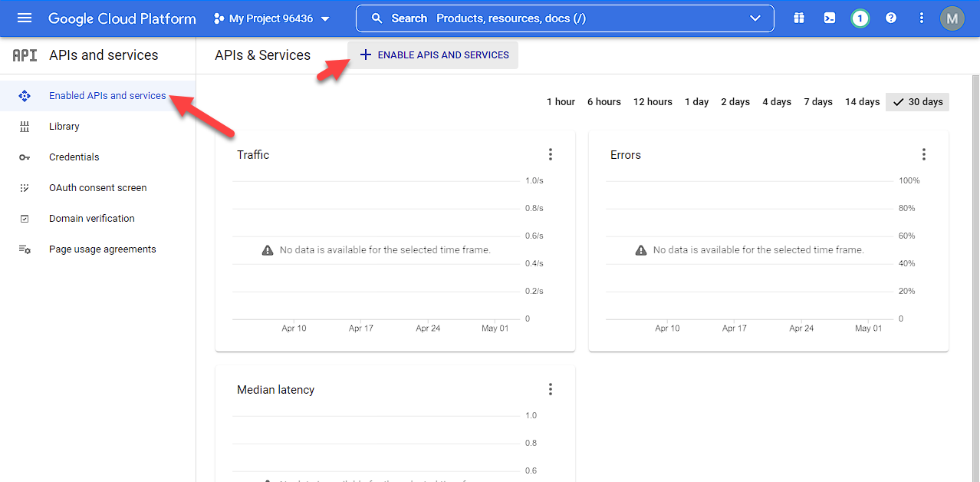This screenshot has width=980, height=482.
Task: Open the free trial gift icon
Action: [x=799, y=18]
